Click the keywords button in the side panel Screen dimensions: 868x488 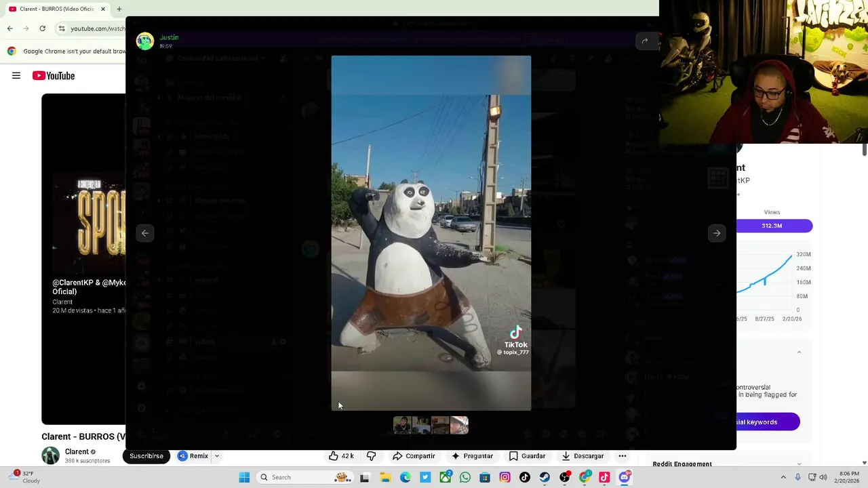(x=767, y=422)
